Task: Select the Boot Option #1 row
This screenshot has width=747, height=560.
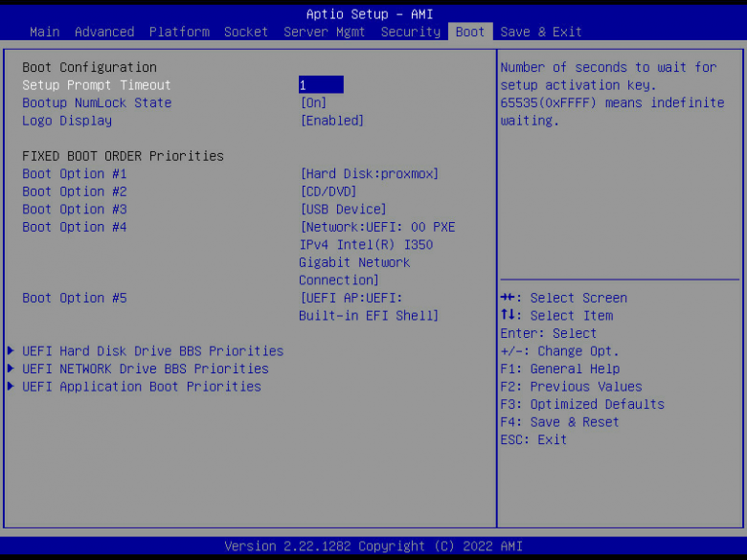Action: pyautogui.click(x=75, y=174)
